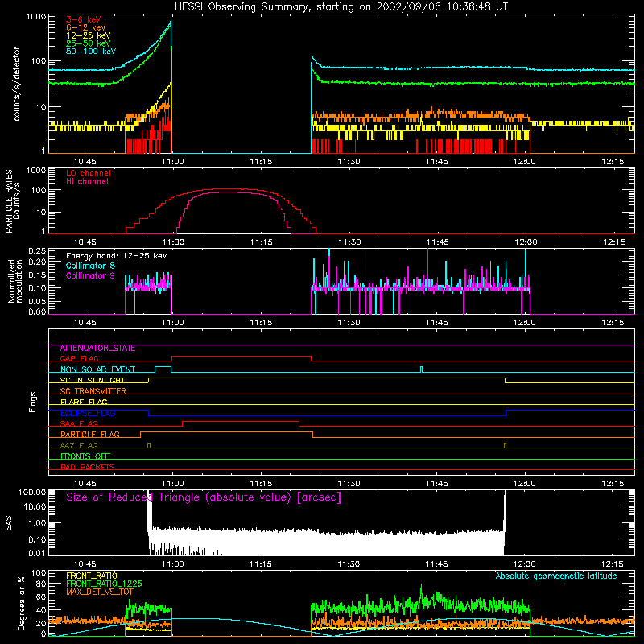
Task: Click the ATTENUATOR_STATE flag label
Action: tap(97, 349)
